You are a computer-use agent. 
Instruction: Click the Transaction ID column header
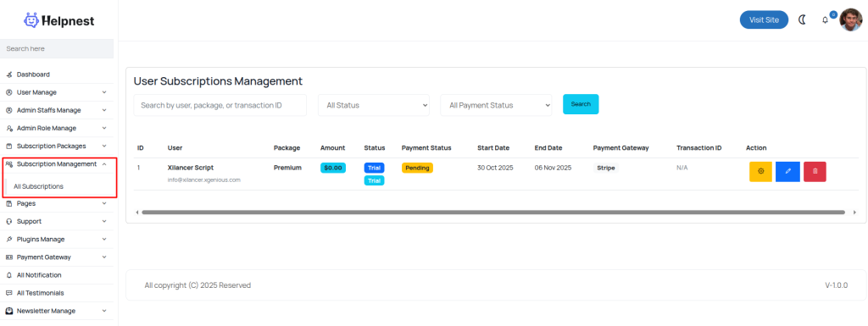[699, 148]
